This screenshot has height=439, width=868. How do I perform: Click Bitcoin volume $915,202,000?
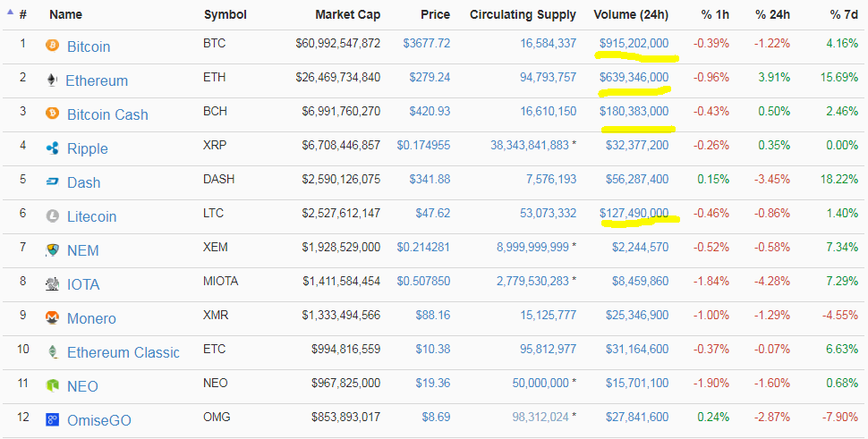point(634,43)
